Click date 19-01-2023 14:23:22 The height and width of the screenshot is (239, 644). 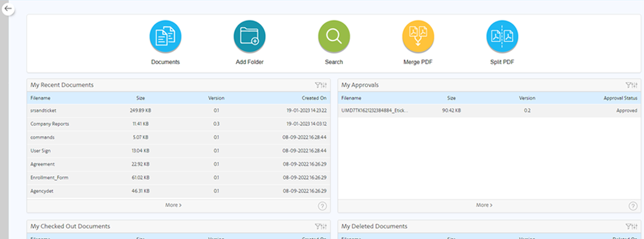pyautogui.click(x=306, y=111)
